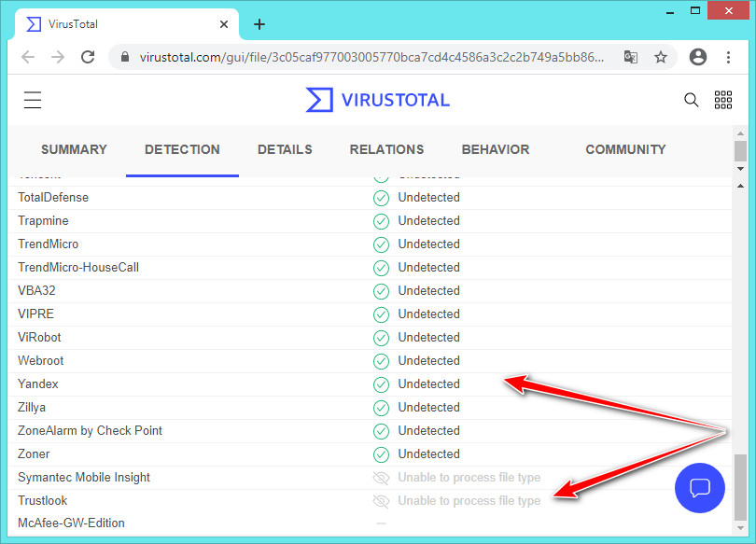756x544 pixels.
Task: Open the blue chat bubble button
Action: (700, 488)
